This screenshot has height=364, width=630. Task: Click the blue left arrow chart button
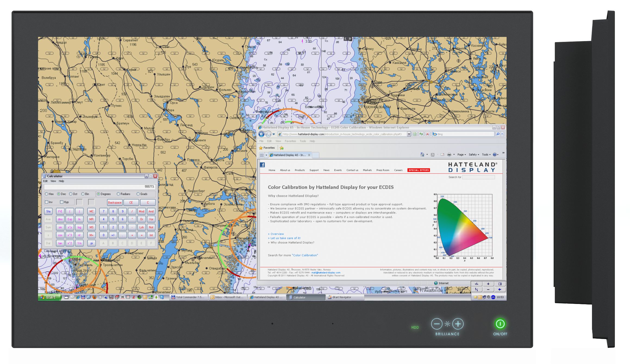pos(500,290)
